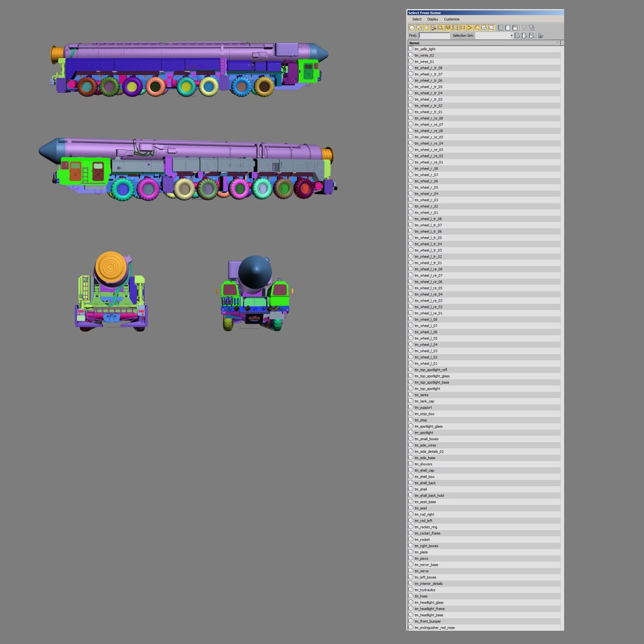Select the tm_hydraulics list entry
Image resolution: width=644 pixels, height=644 pixels.
(484, 590)
